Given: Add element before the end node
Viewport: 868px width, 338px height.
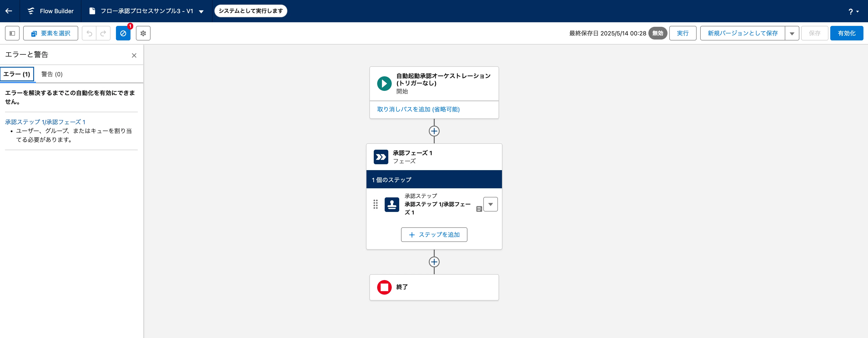Looking at the screenshot, I should coord(434,262).
